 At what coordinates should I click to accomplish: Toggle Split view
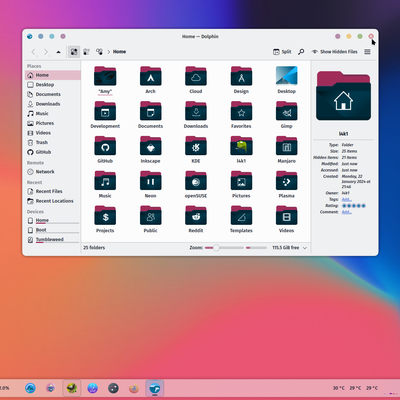[282, 52]
